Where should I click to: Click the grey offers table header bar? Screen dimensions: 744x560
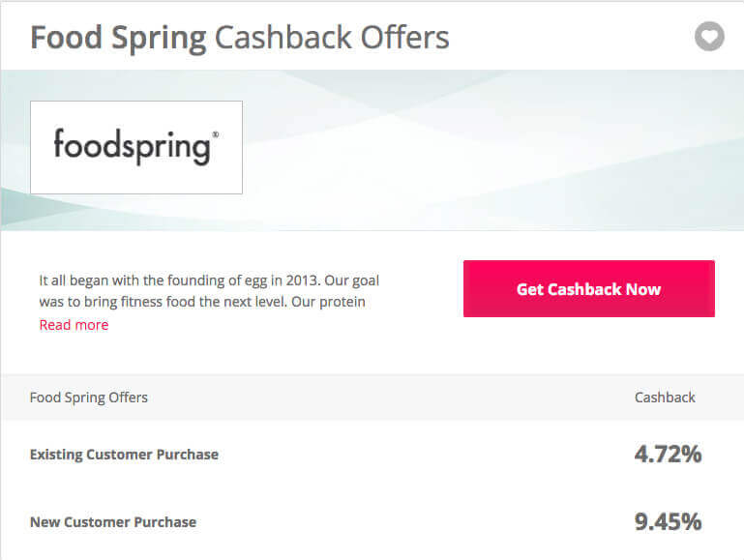coord(372,398)
